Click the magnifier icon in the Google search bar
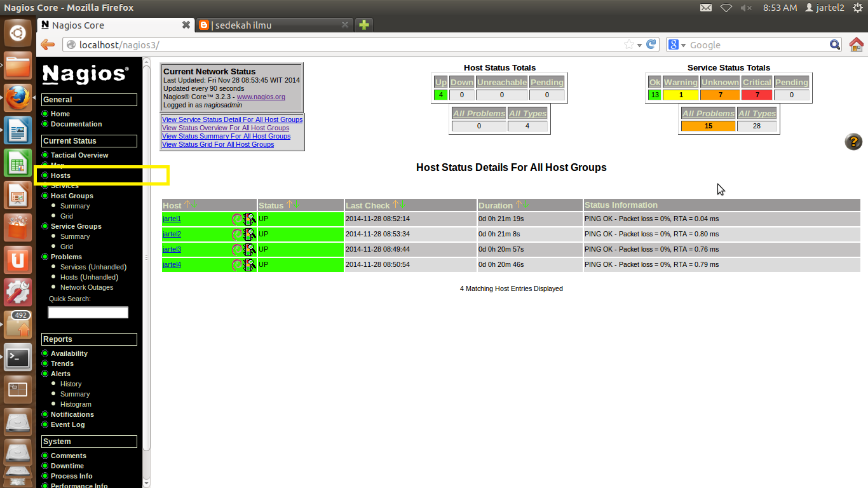 coord(834,44)
